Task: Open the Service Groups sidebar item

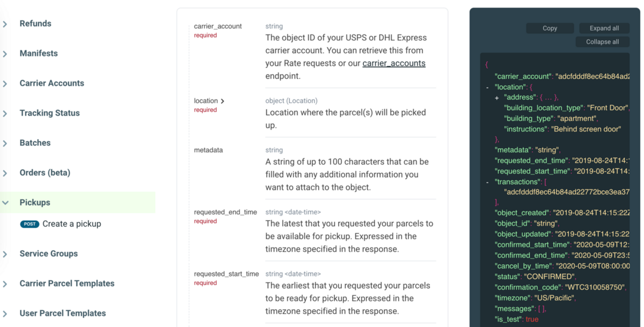Action: 49,253
